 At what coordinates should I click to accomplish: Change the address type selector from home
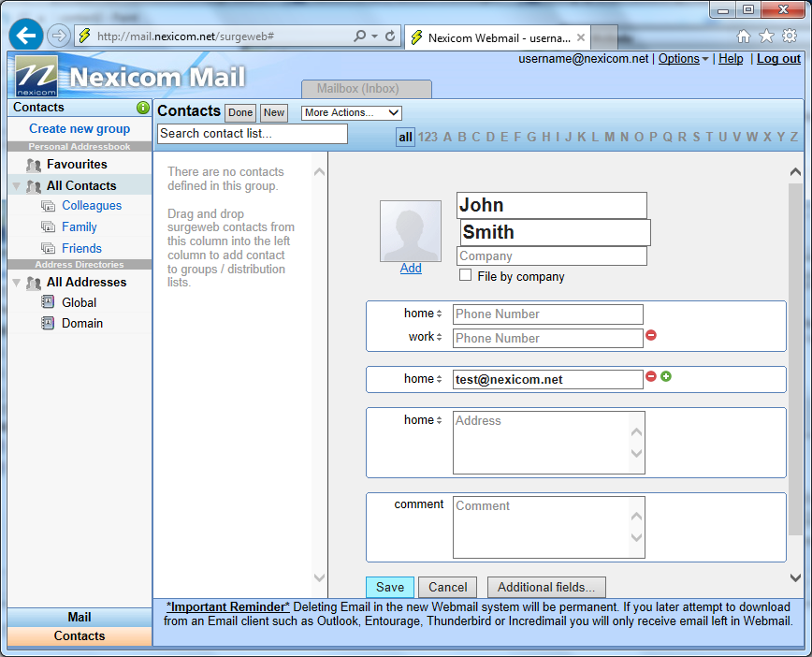click(423, 419)
